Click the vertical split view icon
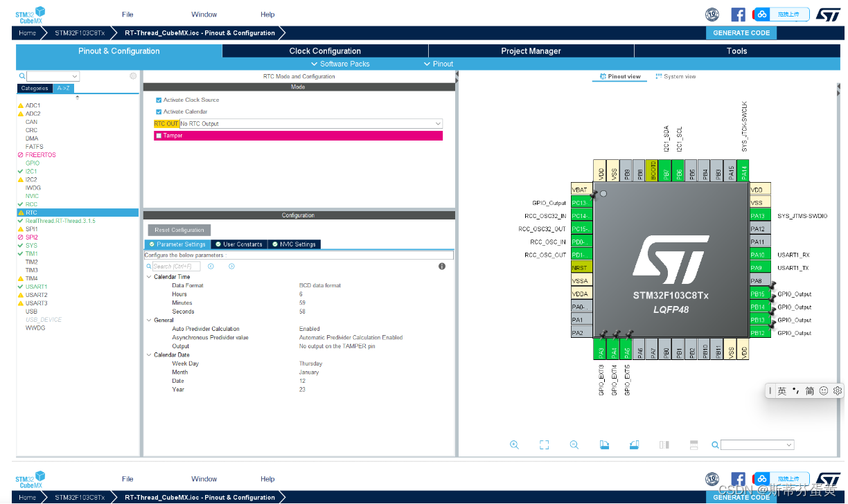Image resolution: width=848 pixels, height=504 pixels. [664, 444]
